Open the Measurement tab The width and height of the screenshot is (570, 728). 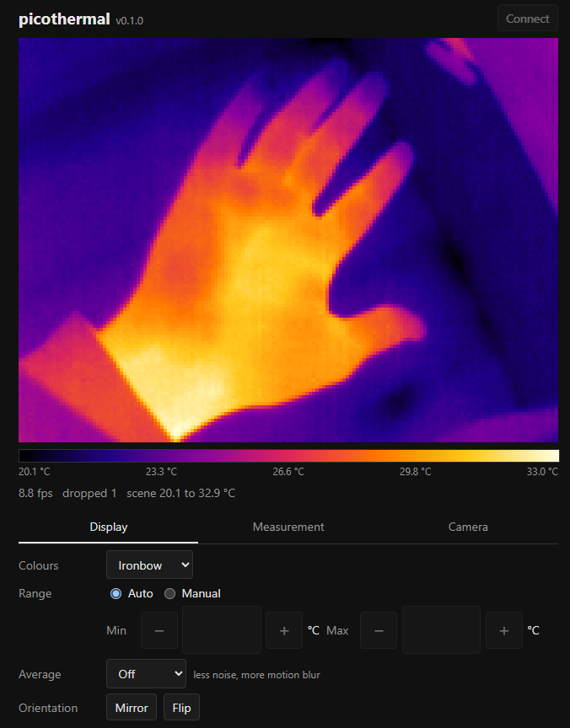coord(288,527)
